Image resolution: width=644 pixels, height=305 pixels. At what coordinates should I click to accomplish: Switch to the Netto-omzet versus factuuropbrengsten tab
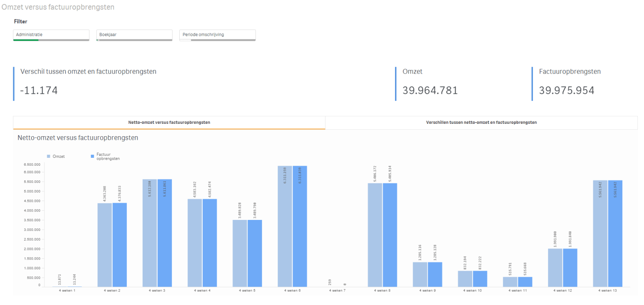169,123
